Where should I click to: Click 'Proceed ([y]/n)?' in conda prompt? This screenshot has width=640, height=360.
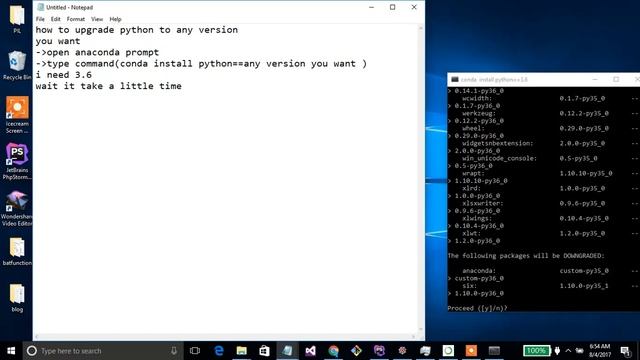point(477,308)
